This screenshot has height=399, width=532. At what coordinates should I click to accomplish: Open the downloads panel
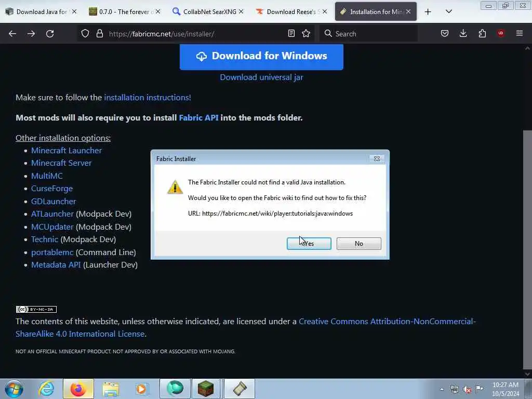pyautogui.click(x=463, y=33)
